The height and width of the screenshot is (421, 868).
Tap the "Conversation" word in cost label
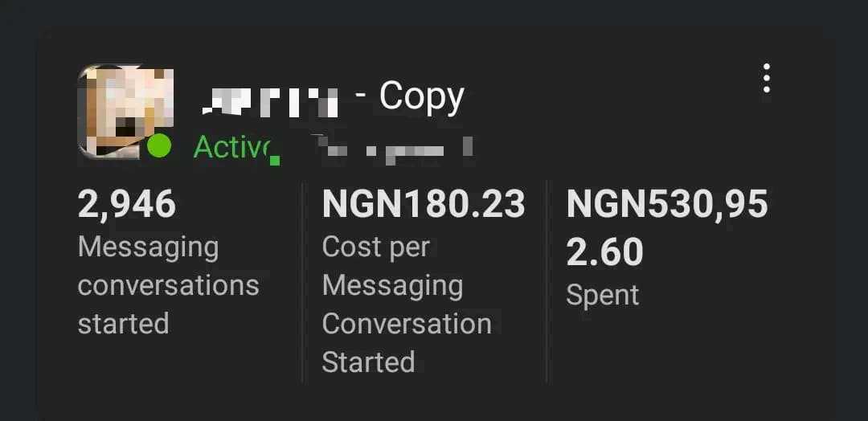coord(407,324)
